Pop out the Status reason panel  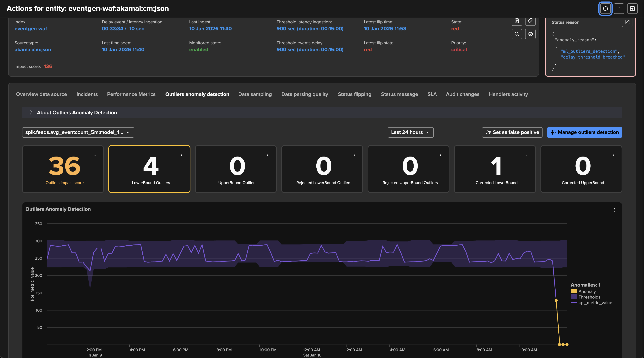point(627,22)
